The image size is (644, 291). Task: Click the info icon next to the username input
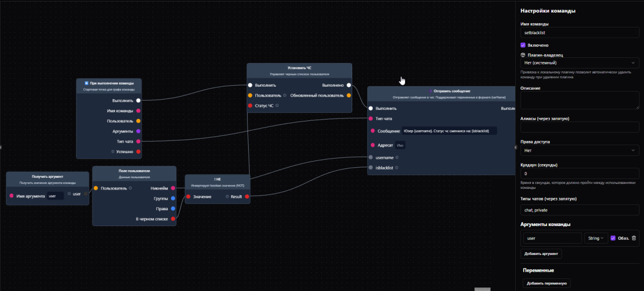pyautogui.click(x=397, y=158)
